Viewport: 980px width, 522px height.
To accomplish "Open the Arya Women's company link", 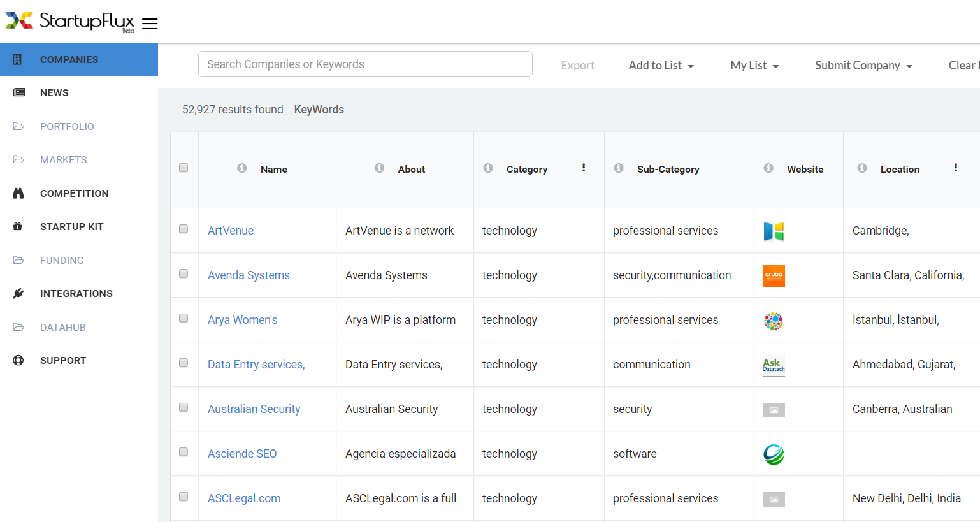I will pos(243,320).
